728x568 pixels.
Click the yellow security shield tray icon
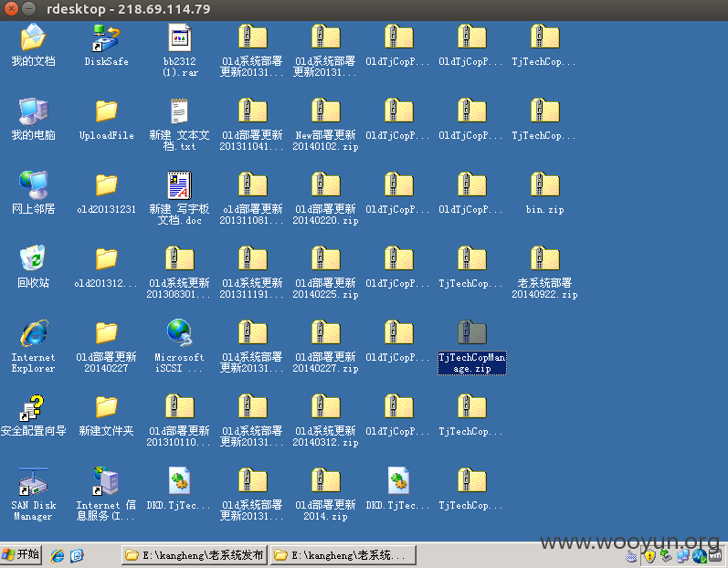[x=650, y=556]
